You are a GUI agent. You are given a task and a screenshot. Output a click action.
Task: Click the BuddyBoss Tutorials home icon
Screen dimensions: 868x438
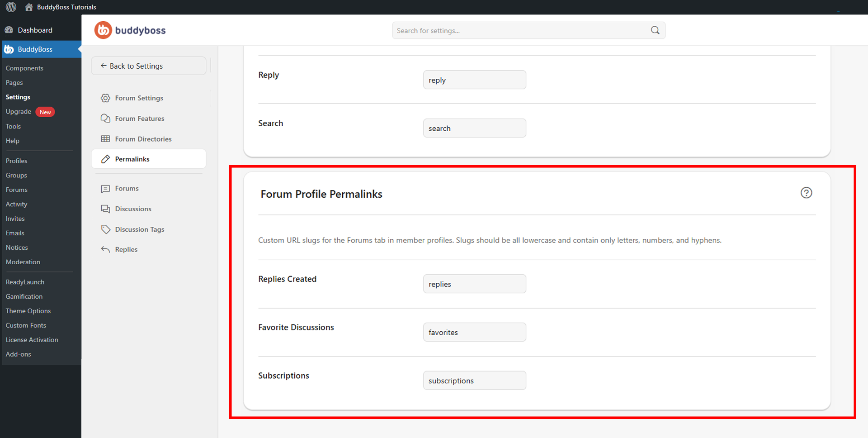point(29,7)
